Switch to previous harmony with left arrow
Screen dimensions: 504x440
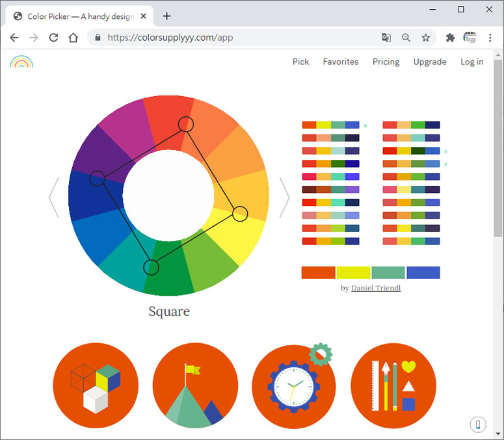54,198
